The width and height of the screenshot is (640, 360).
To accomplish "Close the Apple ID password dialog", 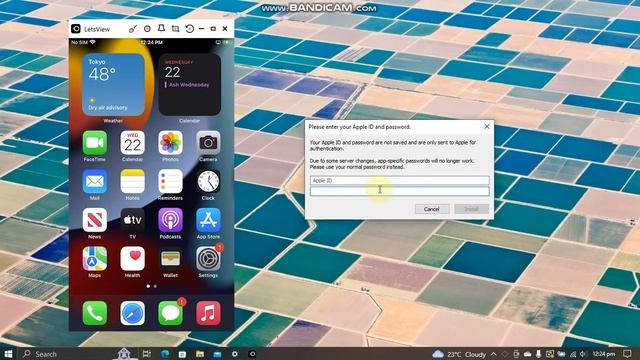I will point(487,127).
